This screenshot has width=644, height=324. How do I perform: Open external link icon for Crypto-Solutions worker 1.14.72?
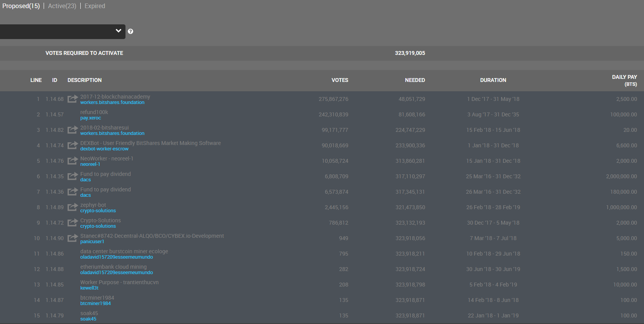click(x=73, y=223)
